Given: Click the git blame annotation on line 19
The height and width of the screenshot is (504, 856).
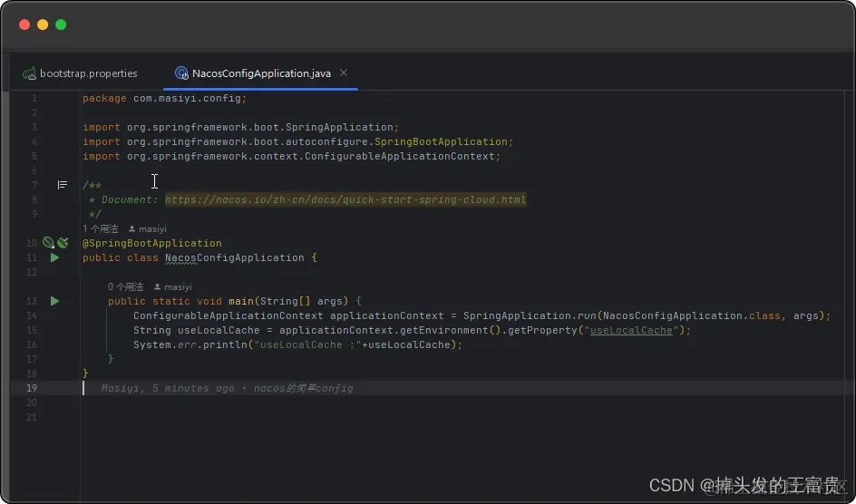Looking at the screenshot, I should click(227, 388).
